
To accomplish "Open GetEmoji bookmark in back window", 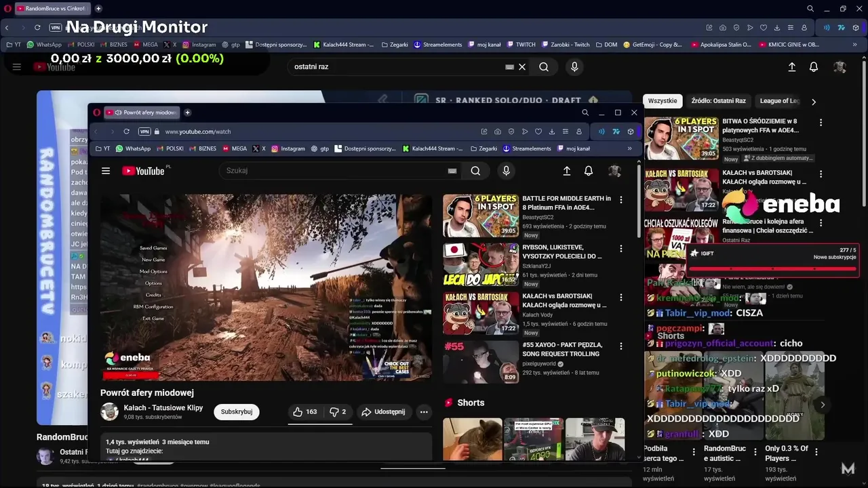I will (652, 45).
